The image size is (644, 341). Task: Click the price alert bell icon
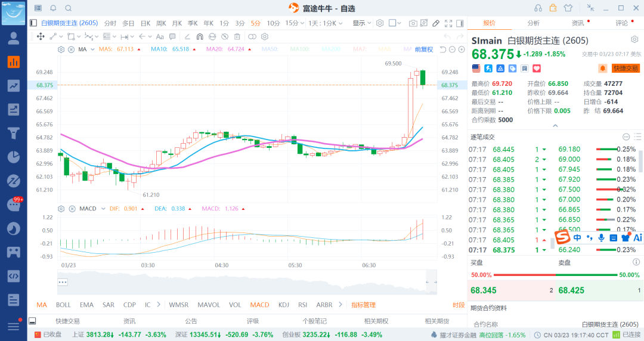603,69
